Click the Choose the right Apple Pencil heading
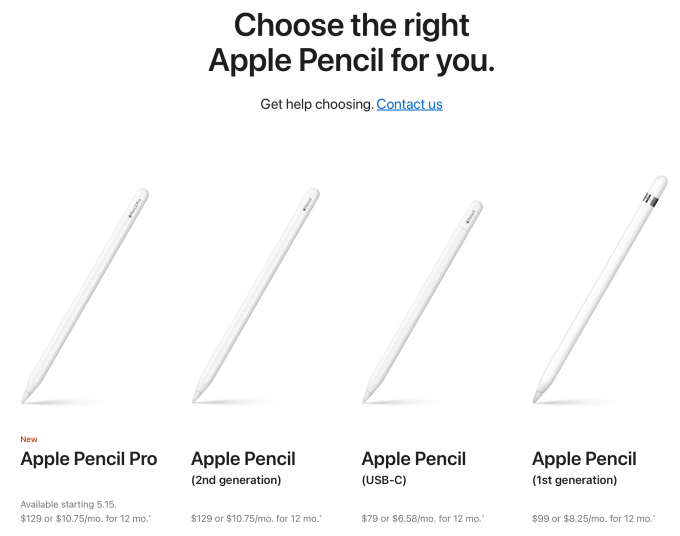The width and height of the screenshot is (680, 536). tap(351, 42)
